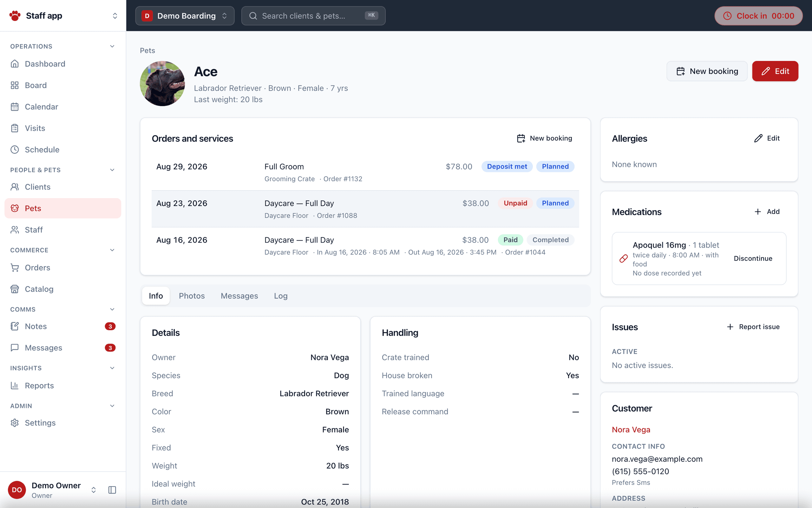The height and width of the screenshot is (508, 812).
Task: Switch to the Photos tab
Action: [192, 296]
